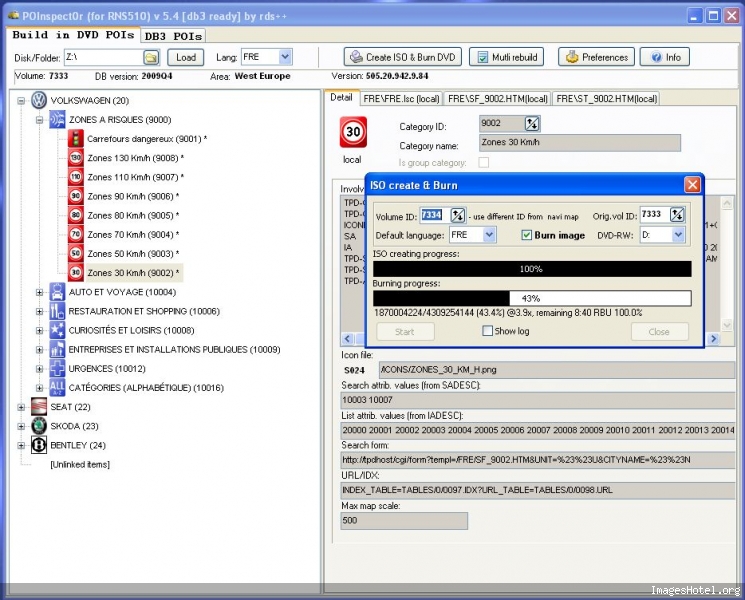This screenshot has height=600, width=745.
Task: Toggle the Burn image checkbox
Action: point(527,235)
